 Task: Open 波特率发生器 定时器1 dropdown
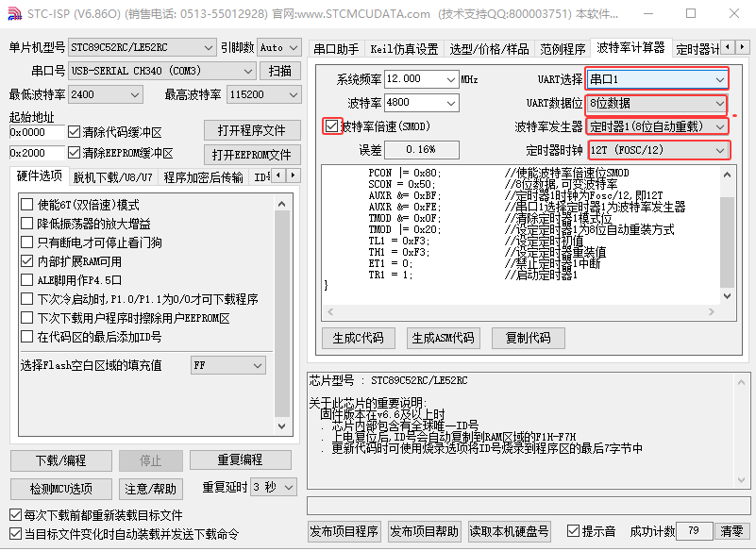(657, 126)
